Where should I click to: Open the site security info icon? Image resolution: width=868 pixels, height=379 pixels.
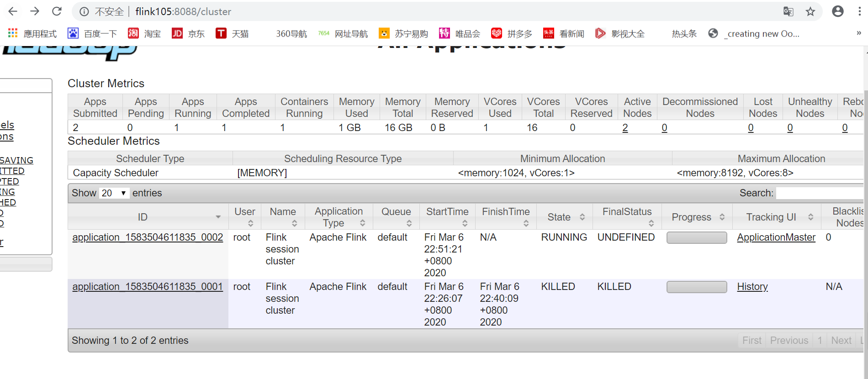pyautogui.click(x=84, y=11)
